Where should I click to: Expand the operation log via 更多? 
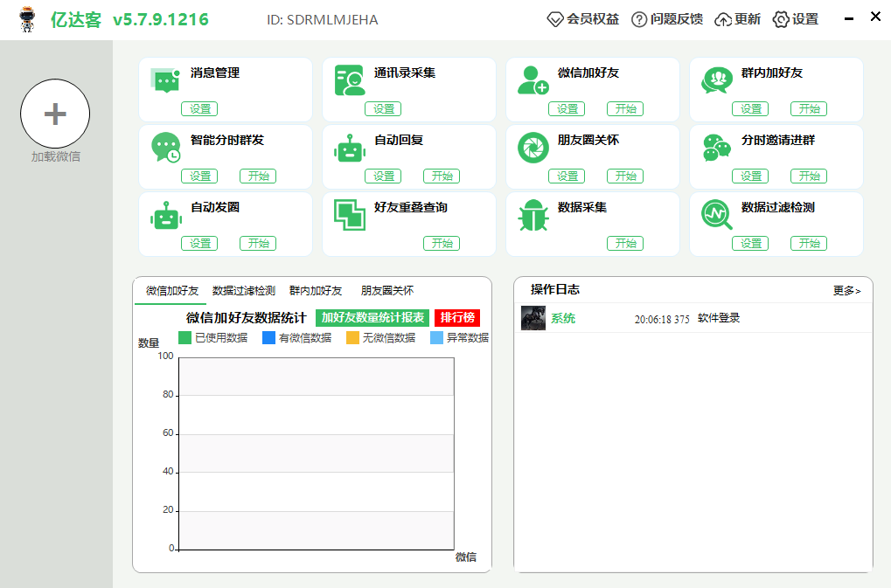click(846, 291)
